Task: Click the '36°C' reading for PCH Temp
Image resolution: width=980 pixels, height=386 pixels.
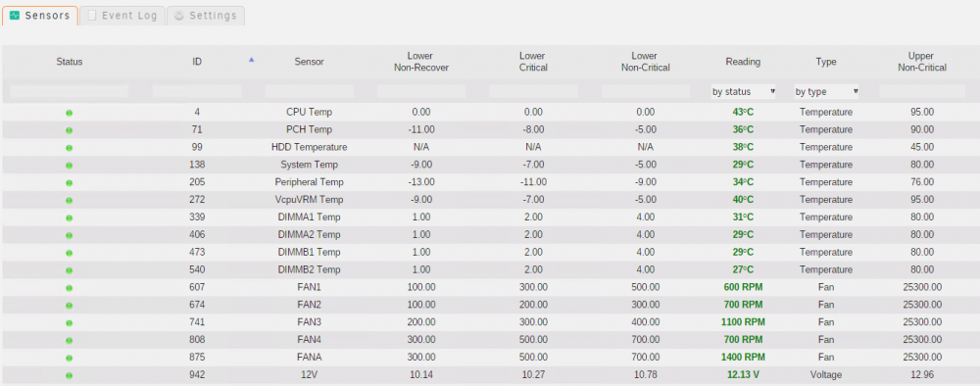Action: [x=743, y=130]
